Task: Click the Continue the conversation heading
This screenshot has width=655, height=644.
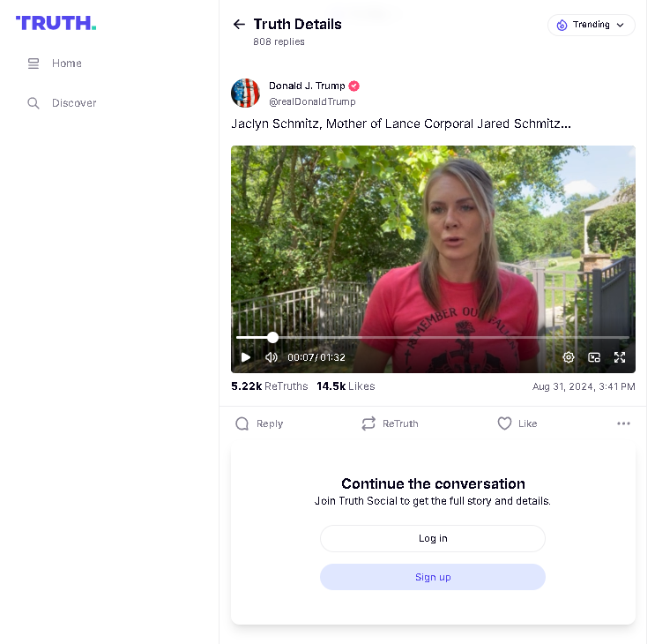Action: coord(433,483)
